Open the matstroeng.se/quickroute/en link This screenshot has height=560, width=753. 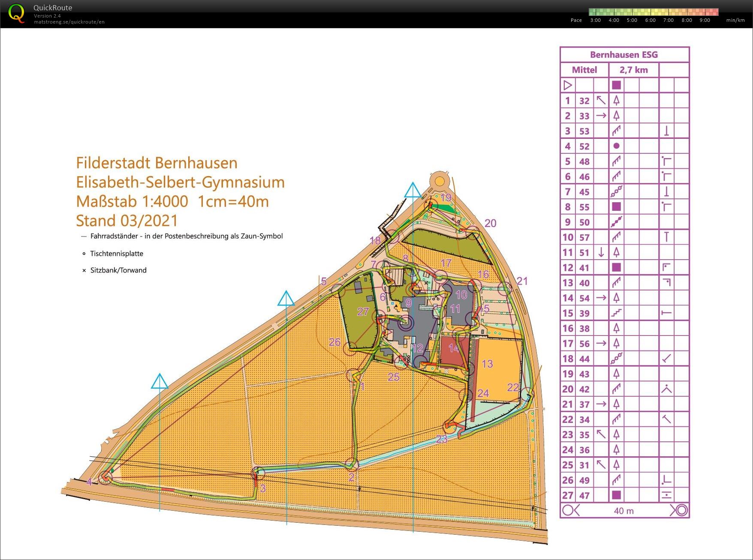pyautogui.click(x=69, y=22)
